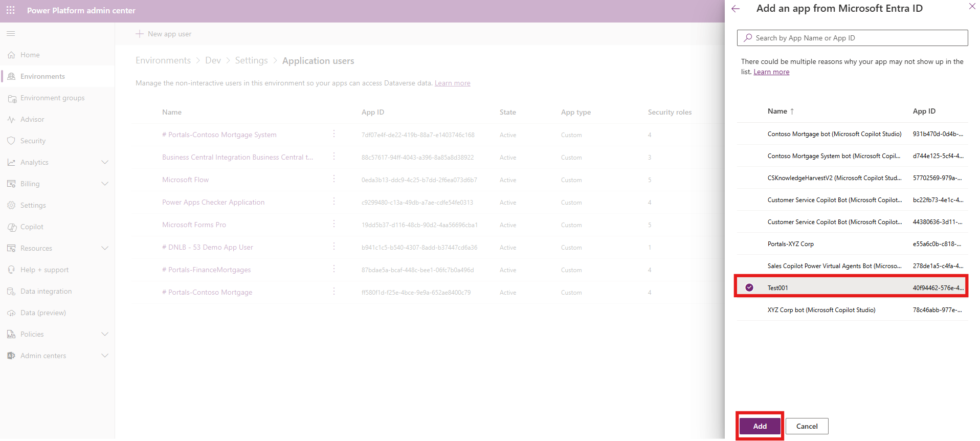Close the Add an app panel

[972, 7]
